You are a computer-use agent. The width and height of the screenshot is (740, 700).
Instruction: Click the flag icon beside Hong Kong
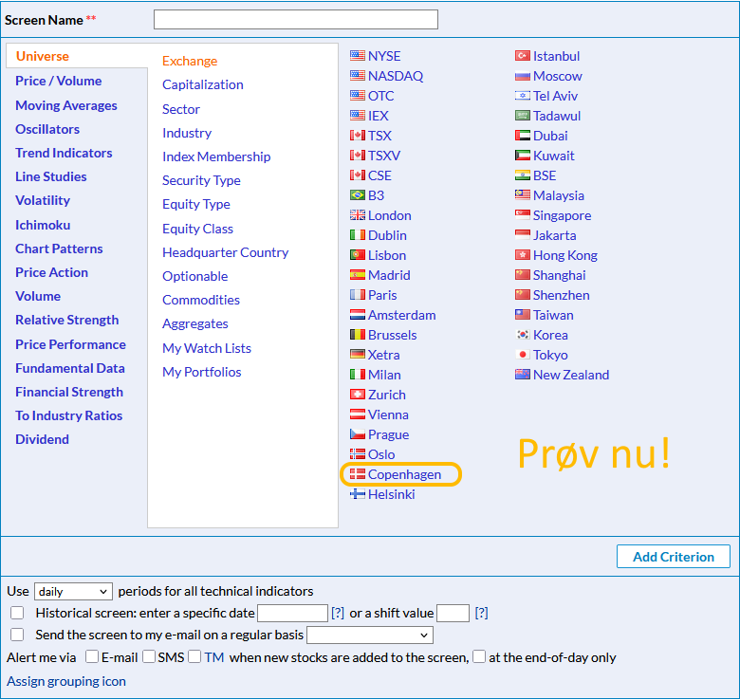523,255
